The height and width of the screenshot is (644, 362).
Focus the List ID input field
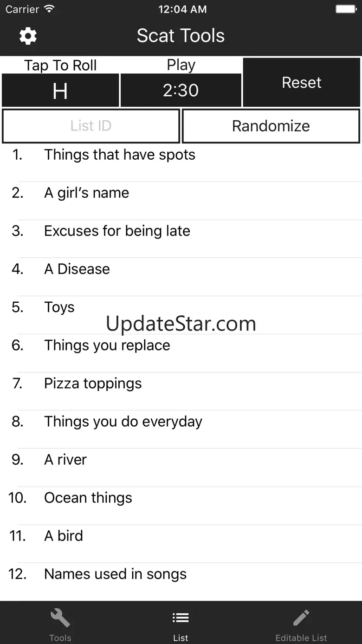point(91,126)
